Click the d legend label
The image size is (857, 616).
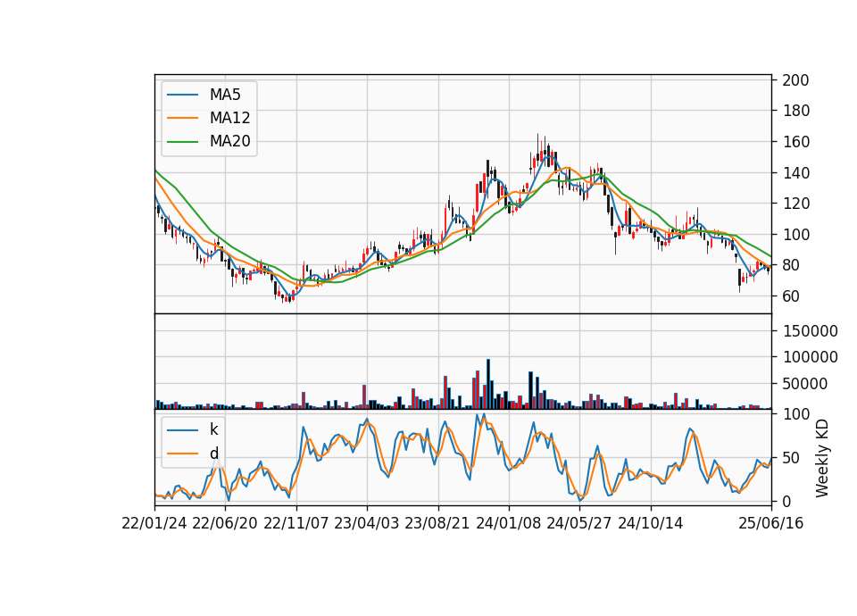213,454
